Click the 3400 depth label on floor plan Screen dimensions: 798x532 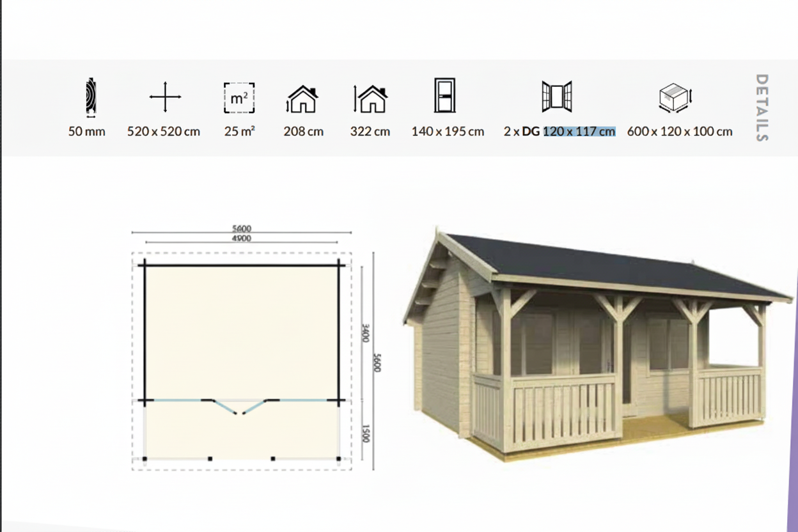click(x=366, y=332)
